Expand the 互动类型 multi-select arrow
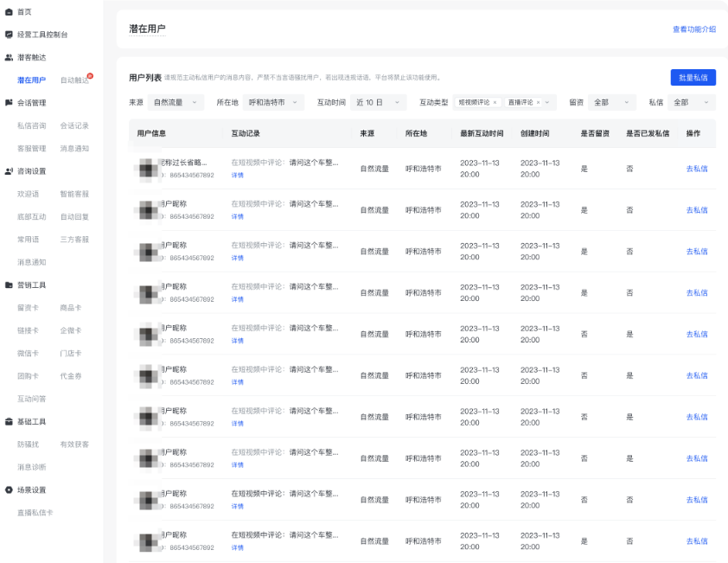728x563 pixels. pos(547,102)
